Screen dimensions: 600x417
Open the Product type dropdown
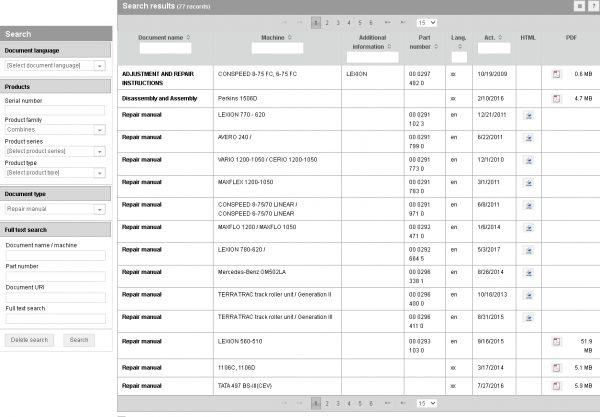[x=99, y=173]
